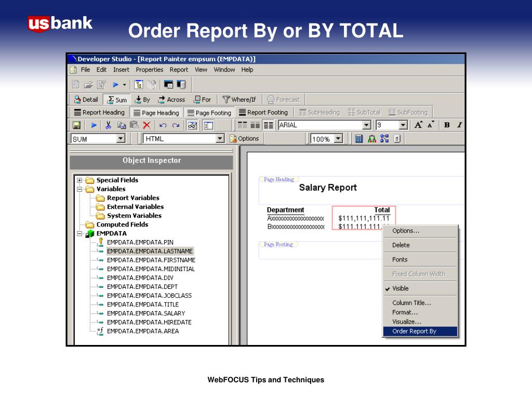This screenshot has height=399, width=532.
Task: Click the New document icon in top toolbar
Action: pos(75,85)
